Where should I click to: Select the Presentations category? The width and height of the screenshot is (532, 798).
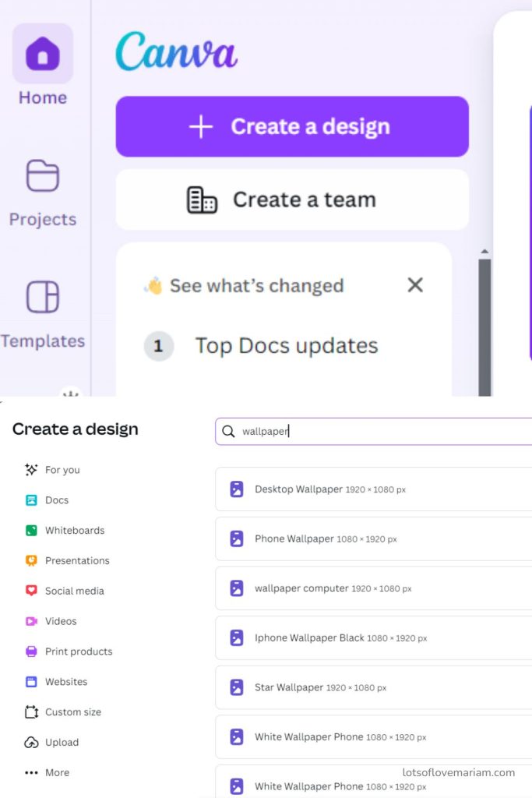pyautogui.click(x=67, y=560)
